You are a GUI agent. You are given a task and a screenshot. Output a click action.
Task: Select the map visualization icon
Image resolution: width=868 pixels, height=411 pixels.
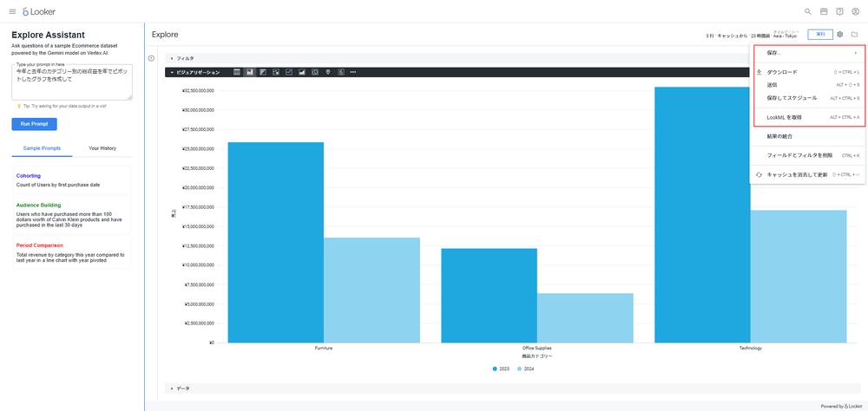click(328, 72)
